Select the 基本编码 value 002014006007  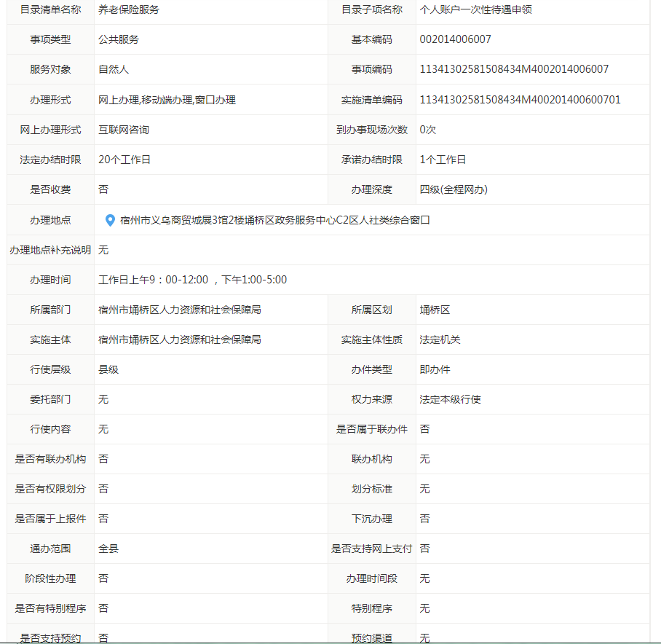coord(455,39)
